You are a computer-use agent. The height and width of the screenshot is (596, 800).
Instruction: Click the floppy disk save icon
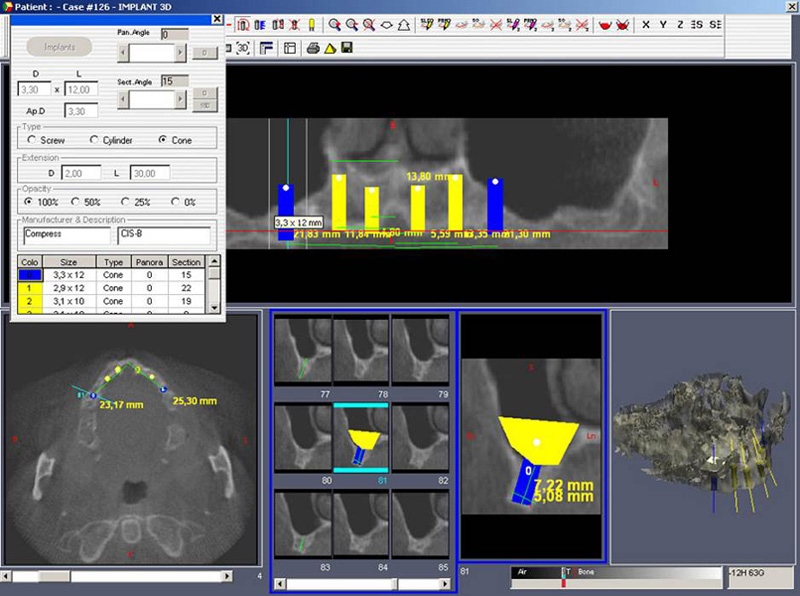[346, 48]
